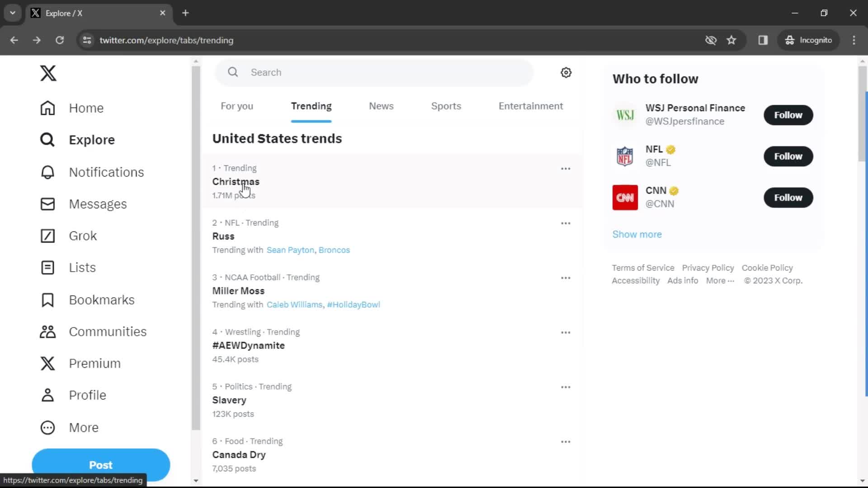
Task: Open Broncos trend link
Action: coord(334,250)
